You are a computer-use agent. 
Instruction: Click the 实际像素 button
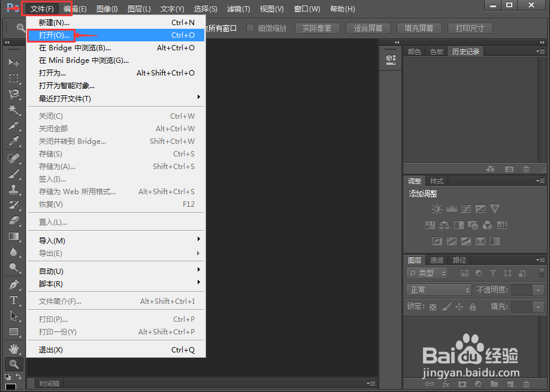coord(318,28)
